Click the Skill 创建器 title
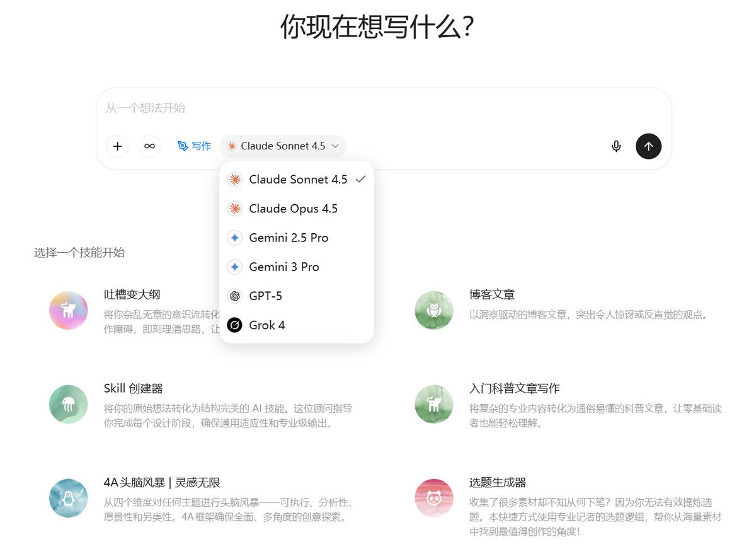The height and width of the screenshot is (556, 756). pos(134,388)
